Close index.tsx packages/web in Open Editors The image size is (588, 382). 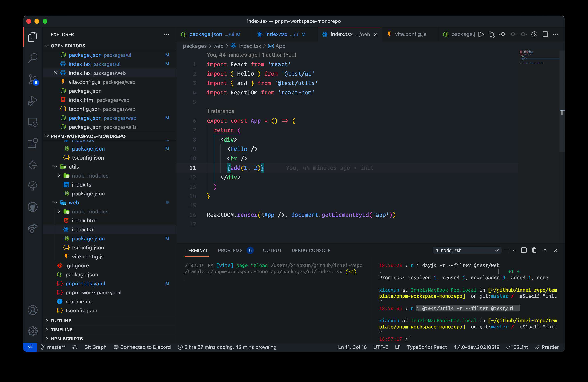[56, 73]
